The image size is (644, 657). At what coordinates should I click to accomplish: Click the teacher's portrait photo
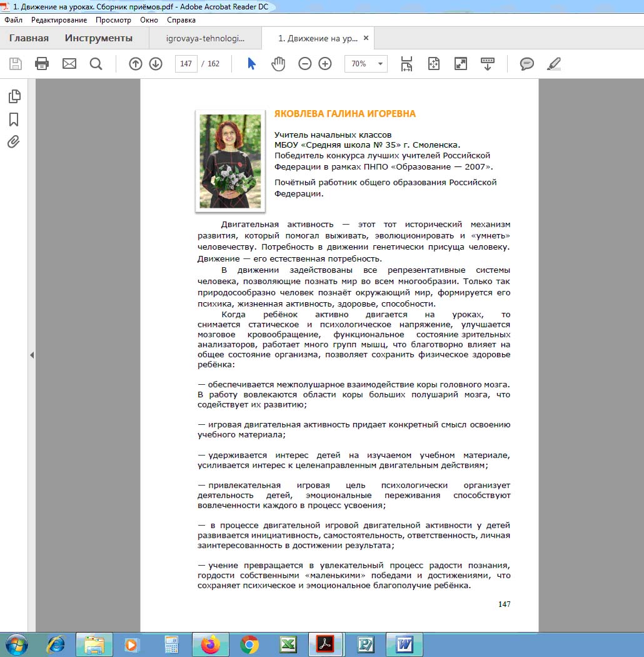click(x=230, y=161)
